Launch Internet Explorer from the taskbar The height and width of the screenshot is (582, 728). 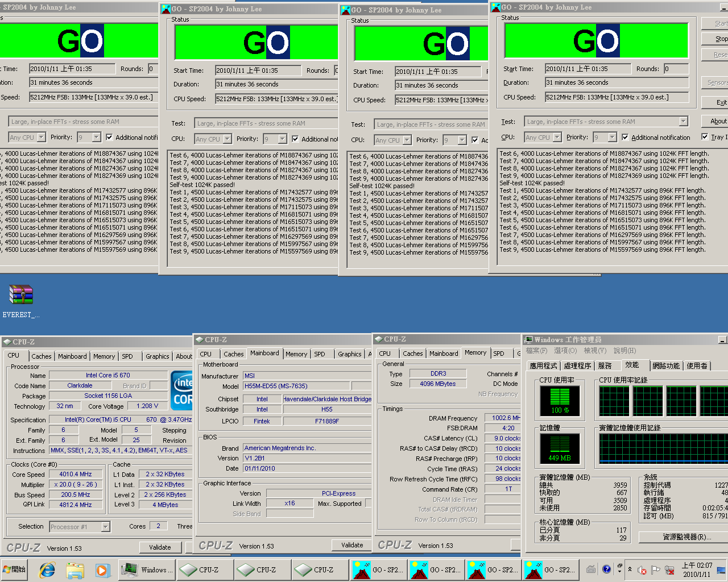[47, 569]
